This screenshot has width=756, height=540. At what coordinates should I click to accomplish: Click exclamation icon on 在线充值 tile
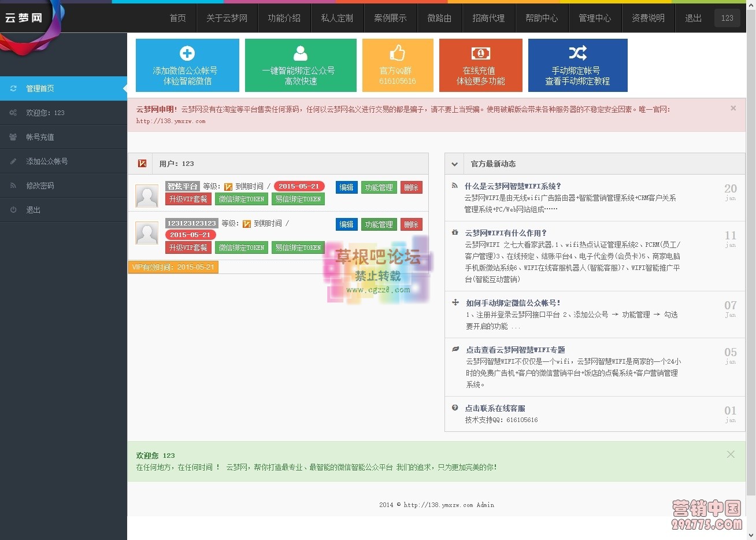480,51
